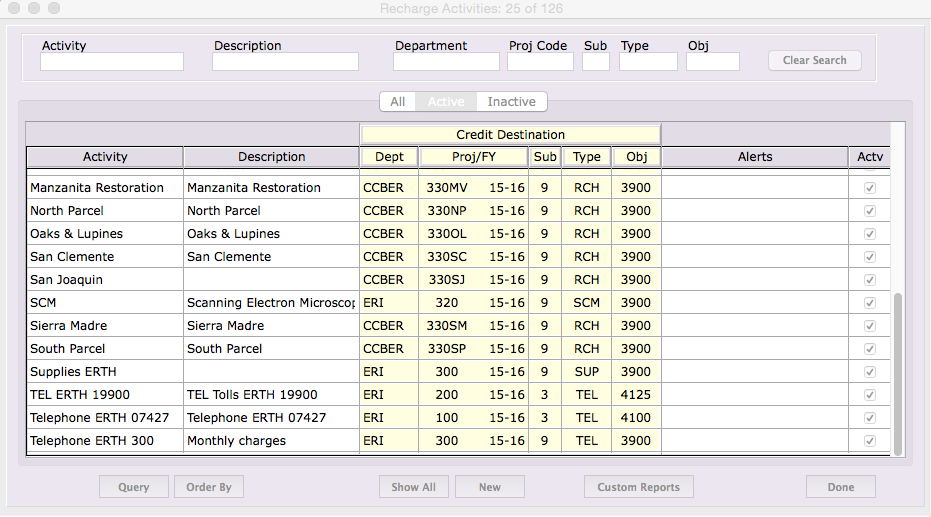This screenshot has height=517, width=931.
Task: Focus the Description search field
Action: (285, 62)
